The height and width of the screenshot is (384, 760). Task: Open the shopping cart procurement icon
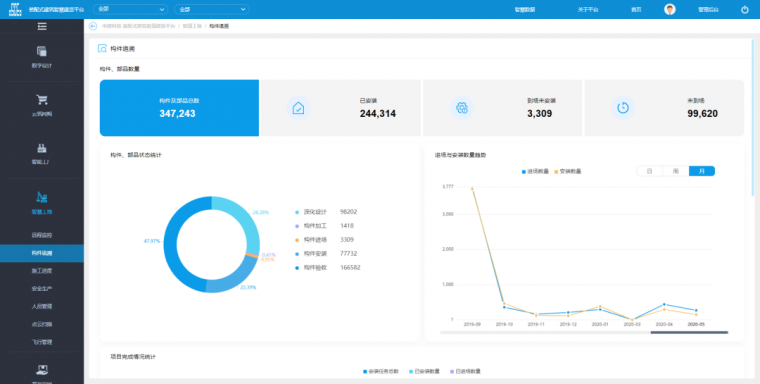[42, 100]
